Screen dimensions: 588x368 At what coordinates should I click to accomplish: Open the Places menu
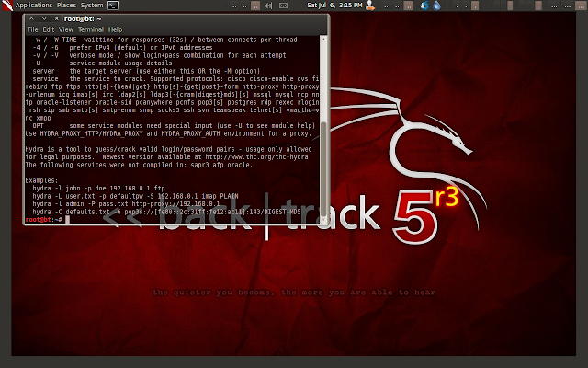click(66, 6)
